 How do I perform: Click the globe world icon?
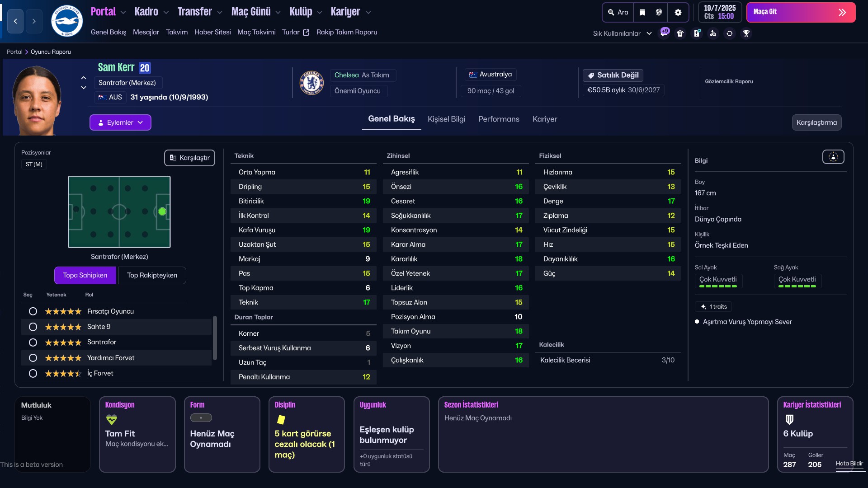click(659, 12)
